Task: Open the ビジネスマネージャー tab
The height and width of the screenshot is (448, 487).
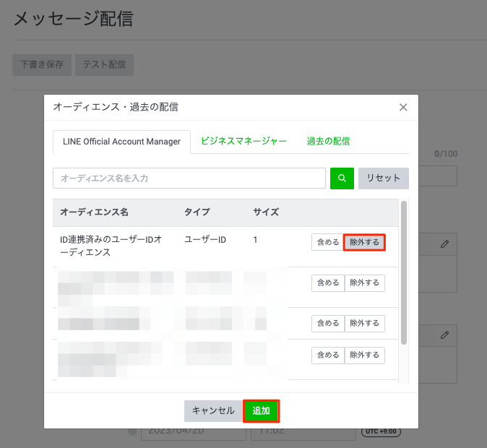Action: 243,141
